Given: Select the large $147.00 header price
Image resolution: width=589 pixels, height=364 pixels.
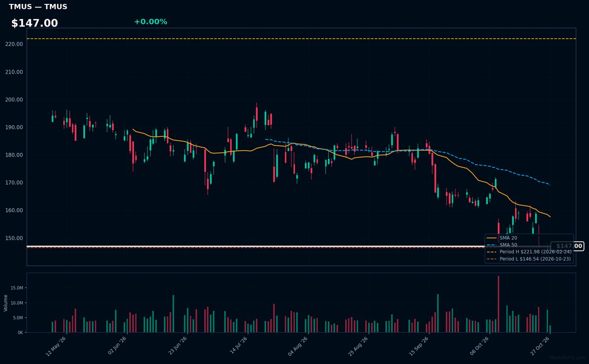Looking at the screenshot, I should click(x=34, y=23).
